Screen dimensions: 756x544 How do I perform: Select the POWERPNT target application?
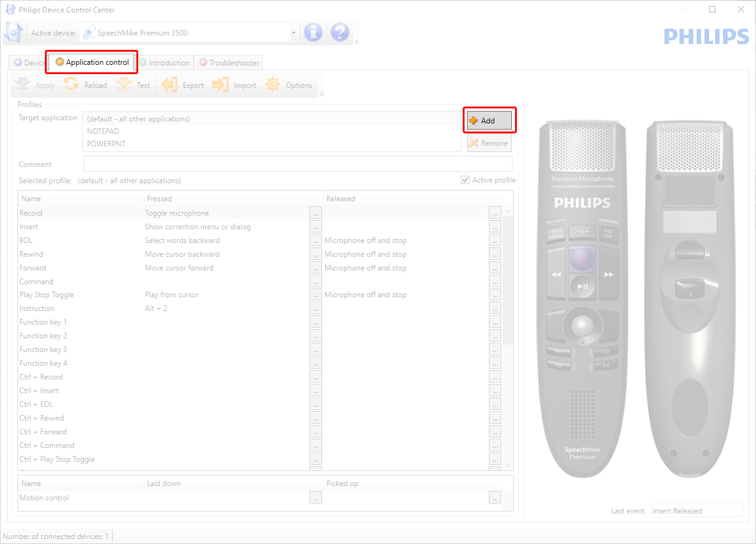[x=272, y=144]
